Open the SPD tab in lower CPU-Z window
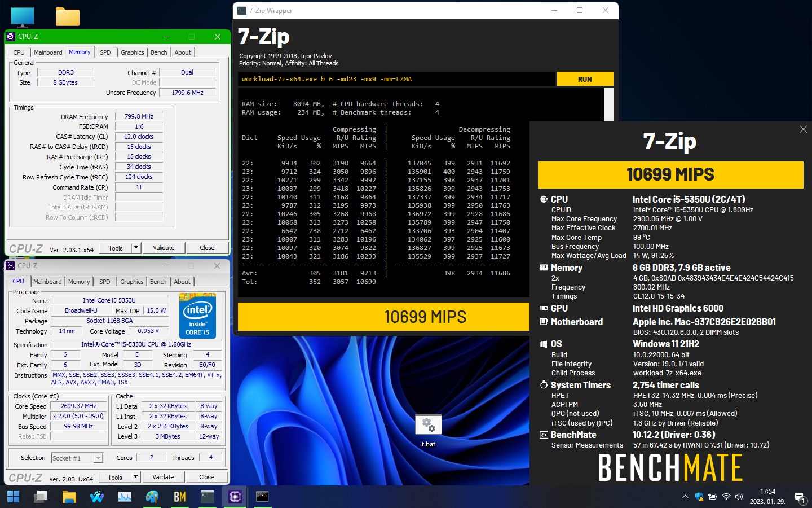Screen dimensions: 812x508 pos(105,282)
